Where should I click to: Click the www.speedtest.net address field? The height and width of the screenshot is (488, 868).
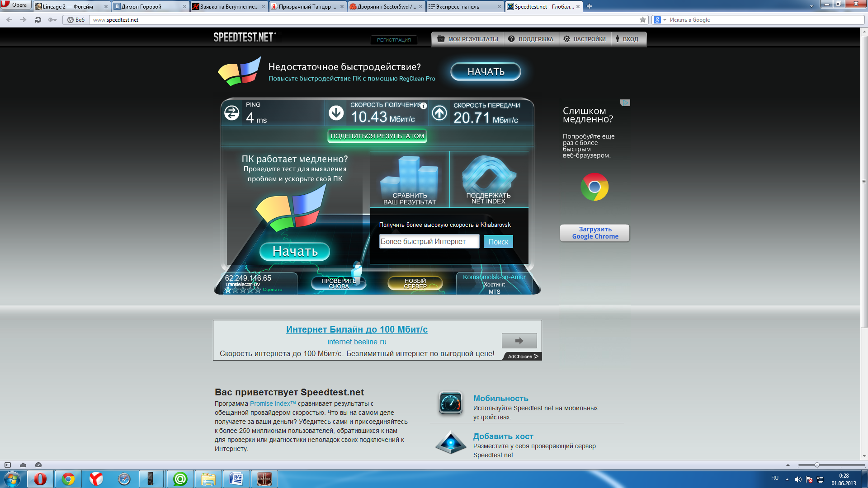click(x=364, y=20)
